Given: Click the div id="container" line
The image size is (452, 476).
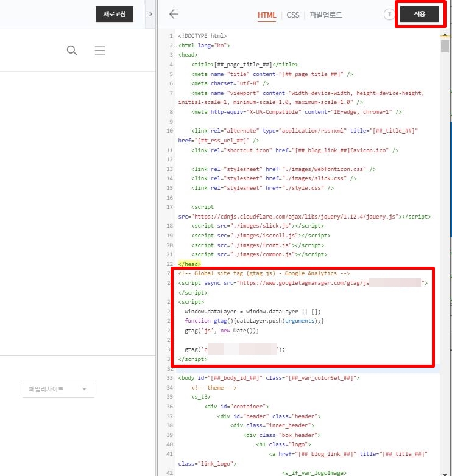Looking at the screenshot, I should (x=236, y=407).
